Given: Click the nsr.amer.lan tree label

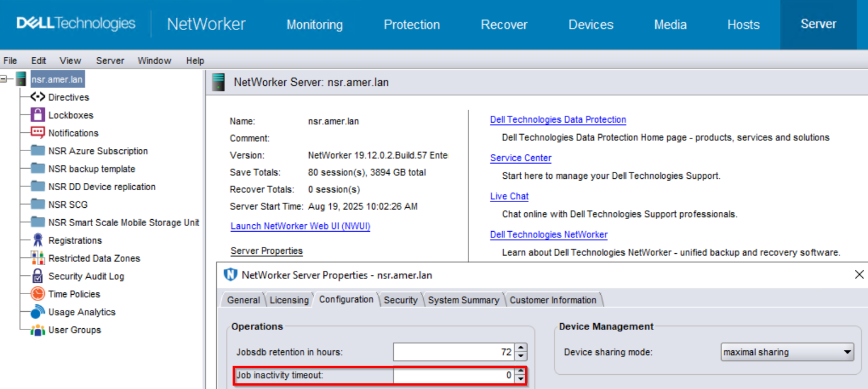Looking at the screenshot, I should tap(57, 80).
